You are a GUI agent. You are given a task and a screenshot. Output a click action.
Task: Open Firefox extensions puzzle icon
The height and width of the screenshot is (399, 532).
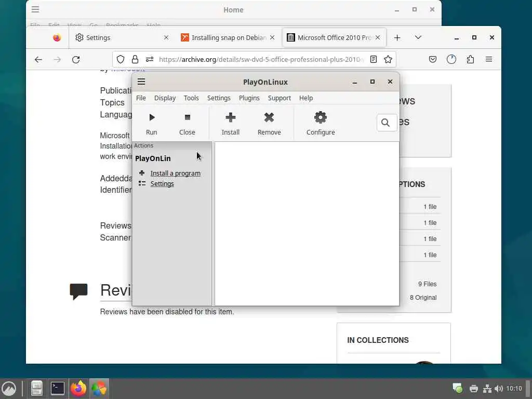pos(470,59)
